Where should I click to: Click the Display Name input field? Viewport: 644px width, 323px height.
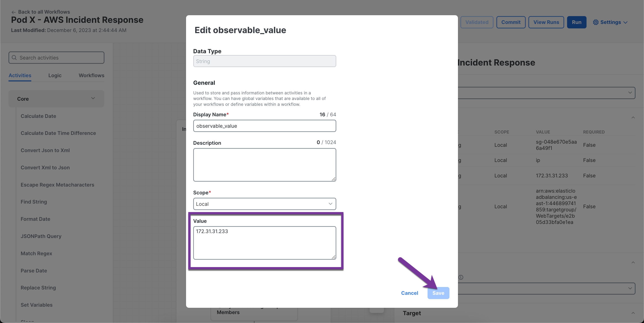point(265,126)
